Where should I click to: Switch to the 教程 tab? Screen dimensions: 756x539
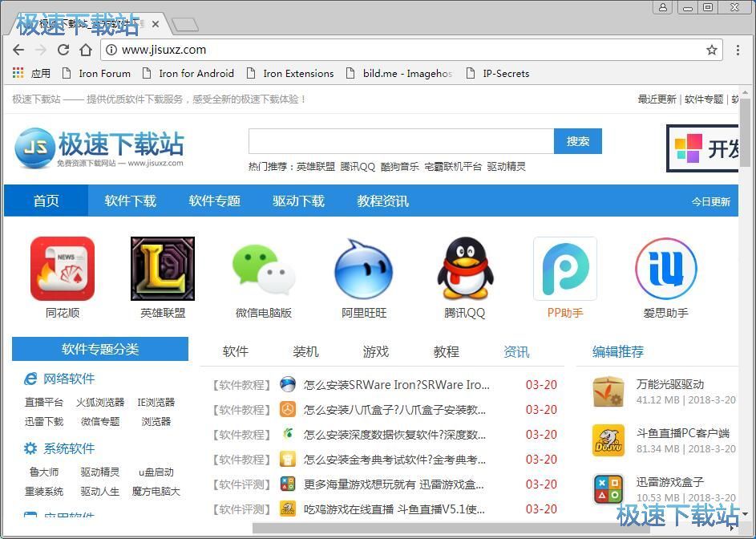[445, 351]
